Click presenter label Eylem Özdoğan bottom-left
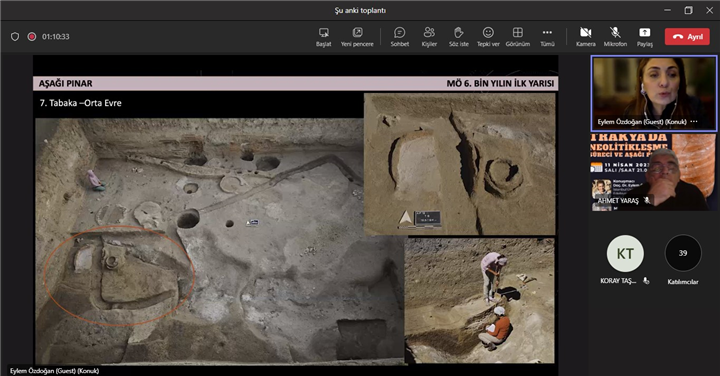Image resolution: width=720 pixels, height=376 pixels. tap(55, 370)
